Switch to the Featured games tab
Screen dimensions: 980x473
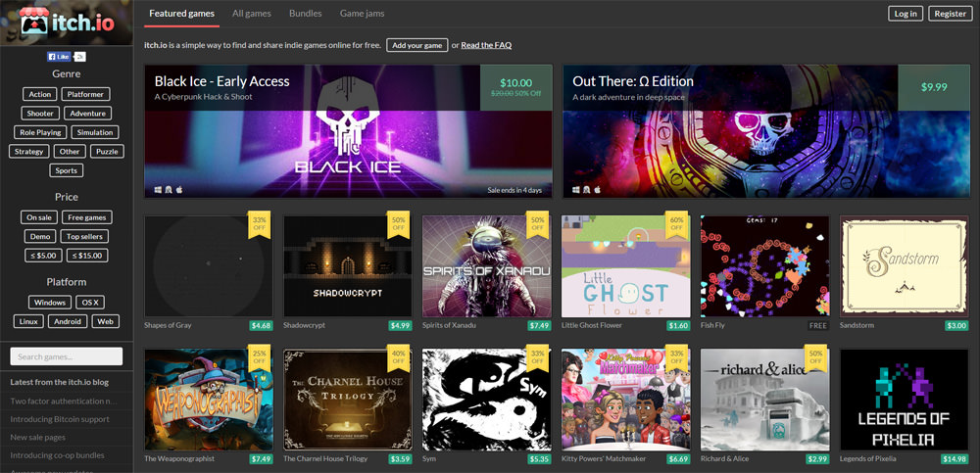pos(181,13)
